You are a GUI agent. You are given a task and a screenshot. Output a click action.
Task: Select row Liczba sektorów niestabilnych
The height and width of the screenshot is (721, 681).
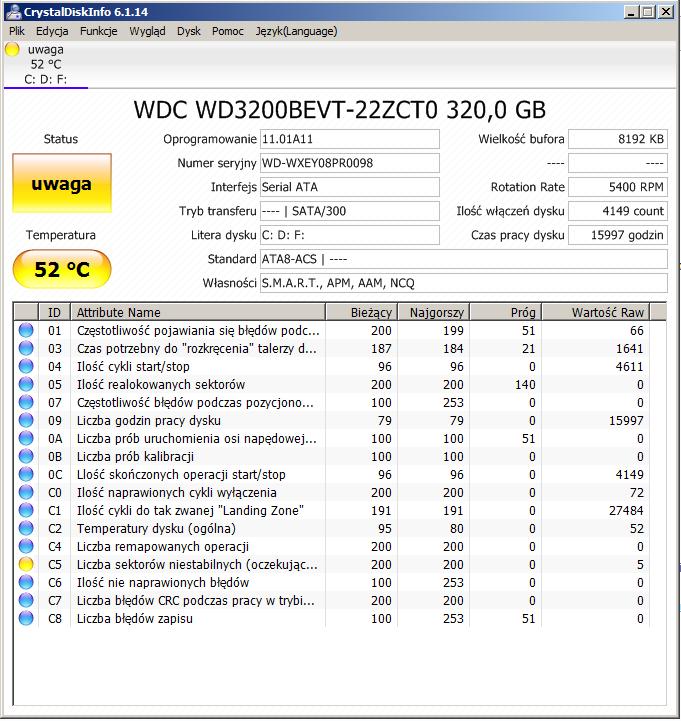point(332,564)
